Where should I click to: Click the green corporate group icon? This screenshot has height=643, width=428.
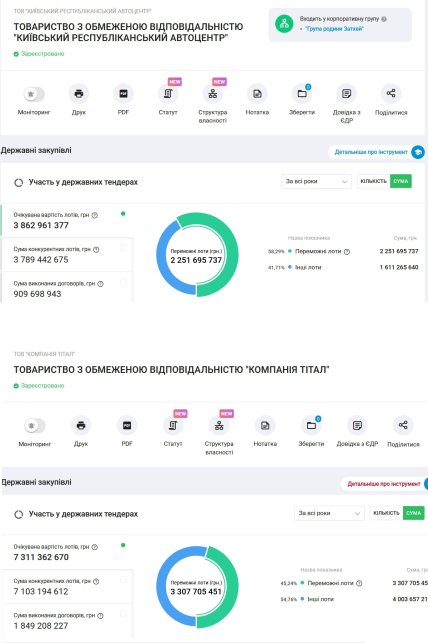point(284,23)
